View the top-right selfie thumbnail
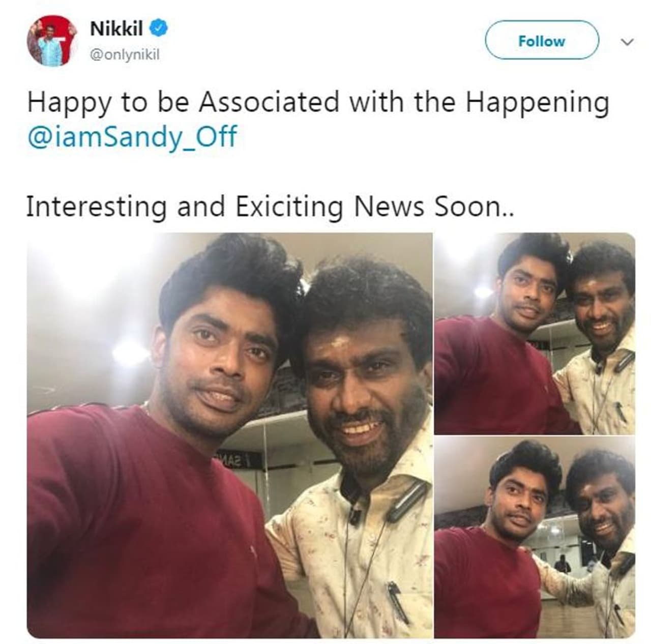 pos(535,333)
